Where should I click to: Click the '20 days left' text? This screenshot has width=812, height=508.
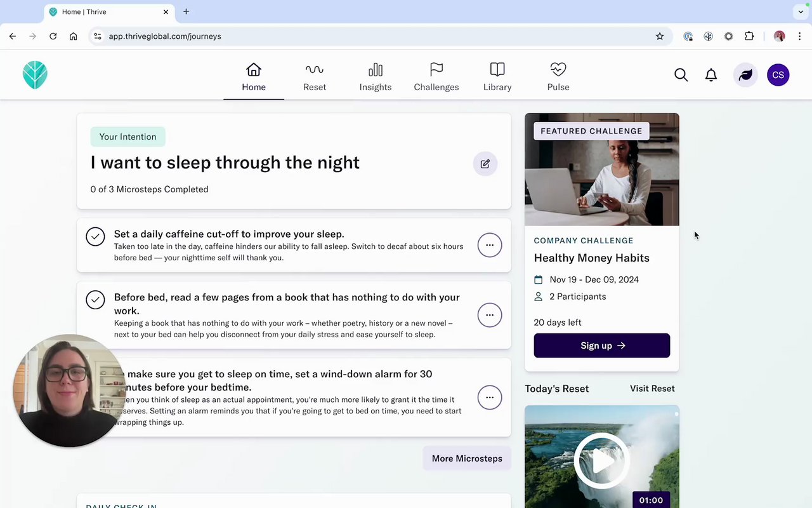[x=558, y=323]
